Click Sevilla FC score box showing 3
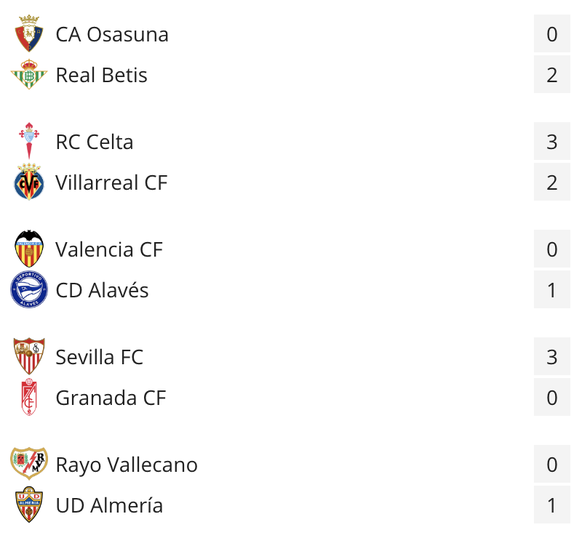The height and width of the screenshot is (538, 582). (x=552, y=356)
